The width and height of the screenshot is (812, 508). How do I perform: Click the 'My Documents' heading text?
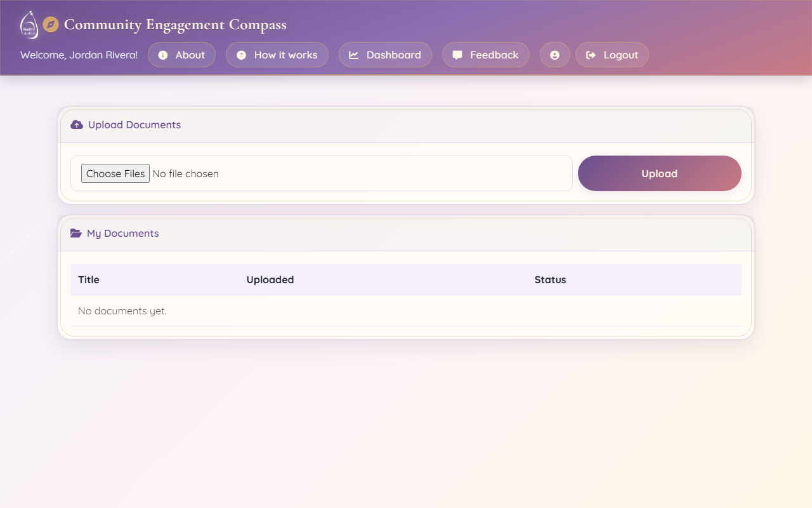tap(123, 233)
